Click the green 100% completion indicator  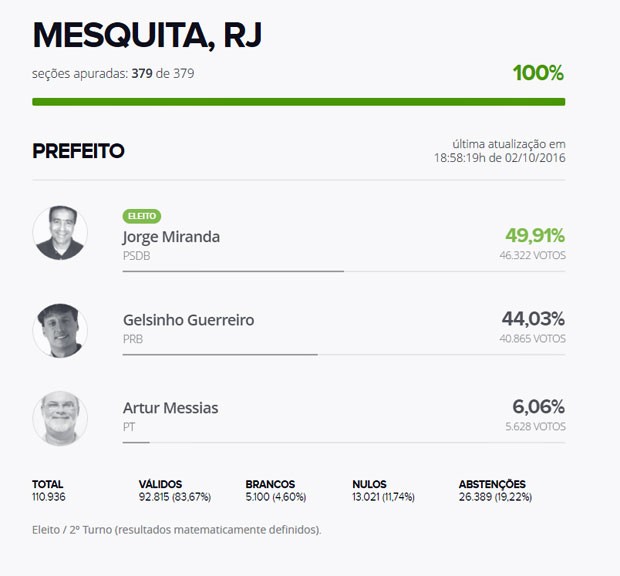[538, 73]
